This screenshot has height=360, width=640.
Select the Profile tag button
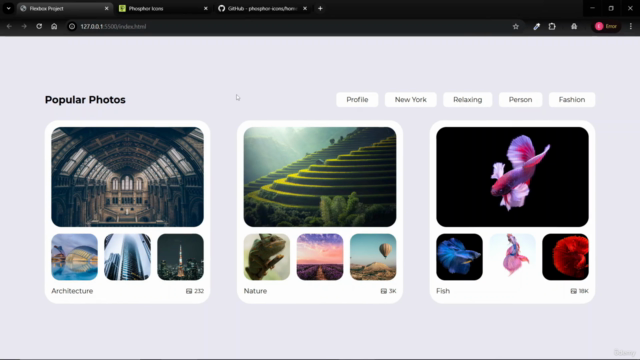[357, 100]
